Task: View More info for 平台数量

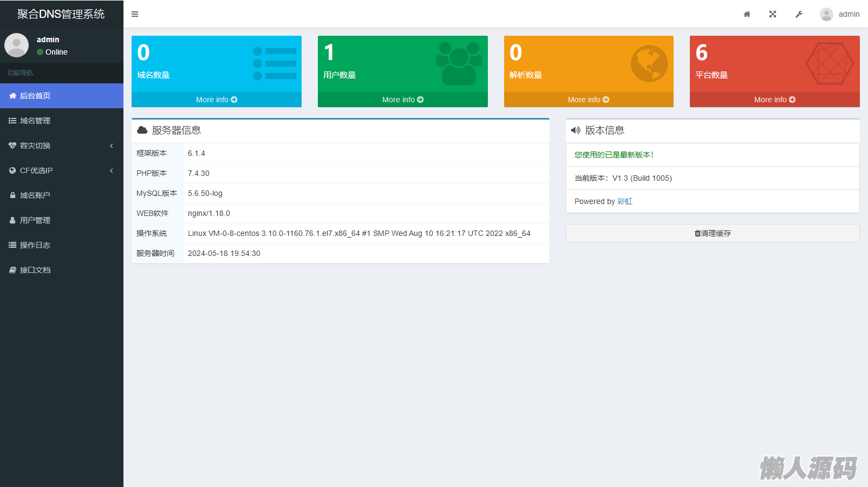Action: [x=774, y=100]
